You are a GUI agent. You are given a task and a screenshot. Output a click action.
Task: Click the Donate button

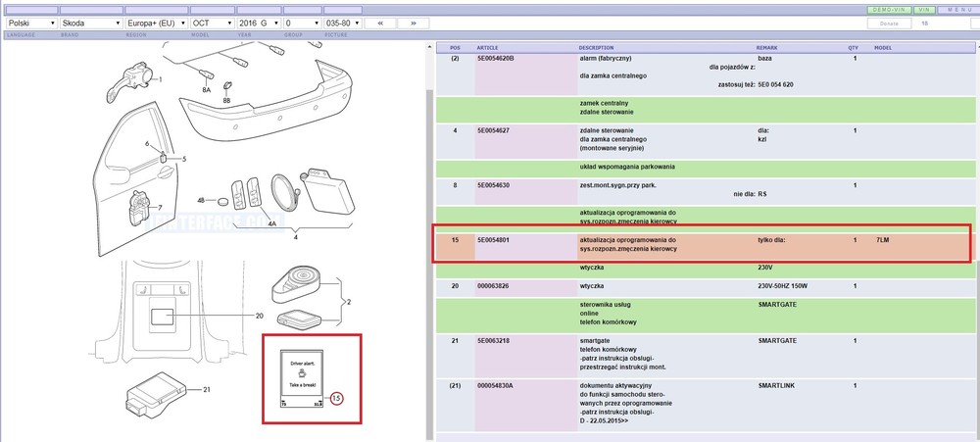point(889,23)
